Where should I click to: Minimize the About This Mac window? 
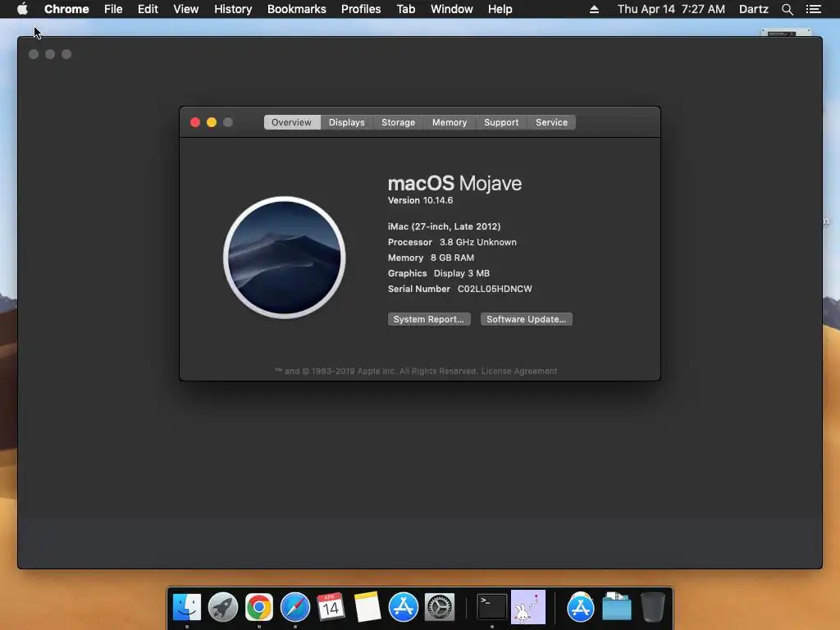[212, 122]
